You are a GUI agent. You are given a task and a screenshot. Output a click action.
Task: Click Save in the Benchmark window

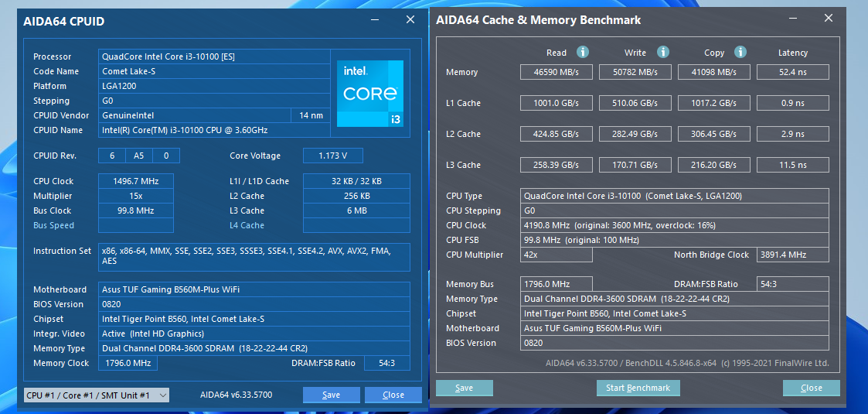(x=465, y=388)
